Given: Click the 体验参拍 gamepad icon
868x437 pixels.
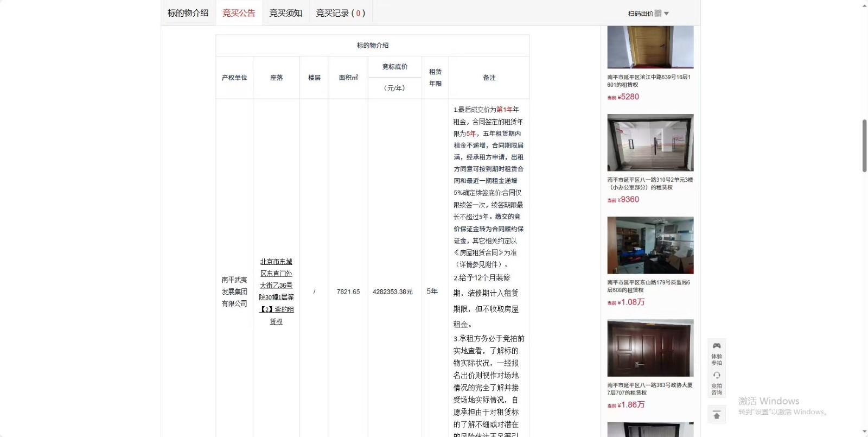Looking at the screenshot, I should (716, 346).
